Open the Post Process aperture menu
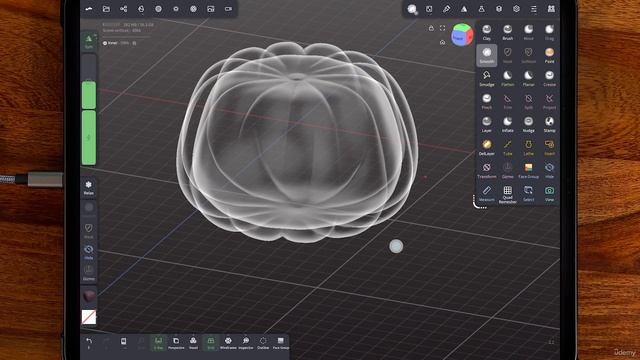This screenshot has height=360, width=640. click(193, 9)
